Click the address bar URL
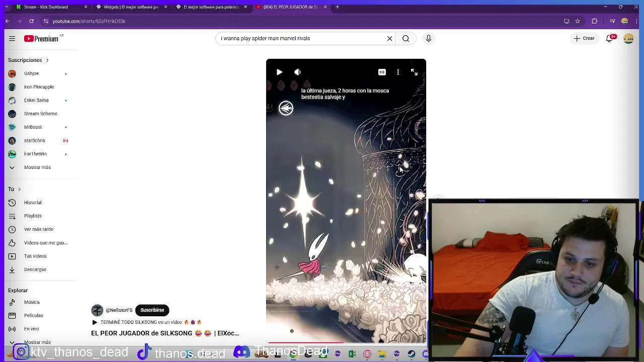The height and width of the screenshot is (362, 644). coord(89,21)
